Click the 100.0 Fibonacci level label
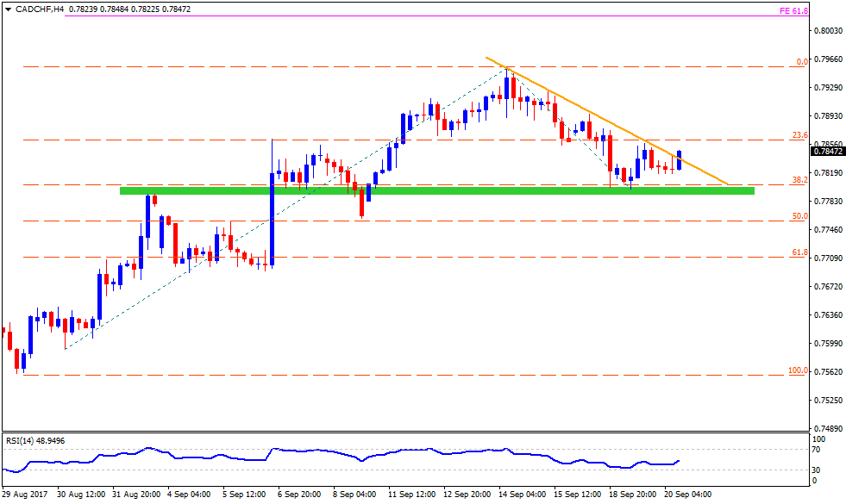The width and height of the screenshot is (846, 504). (x=798, y=370)
